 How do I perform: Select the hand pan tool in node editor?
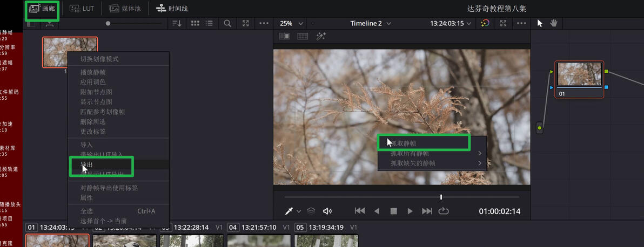(x=554, y=23)
